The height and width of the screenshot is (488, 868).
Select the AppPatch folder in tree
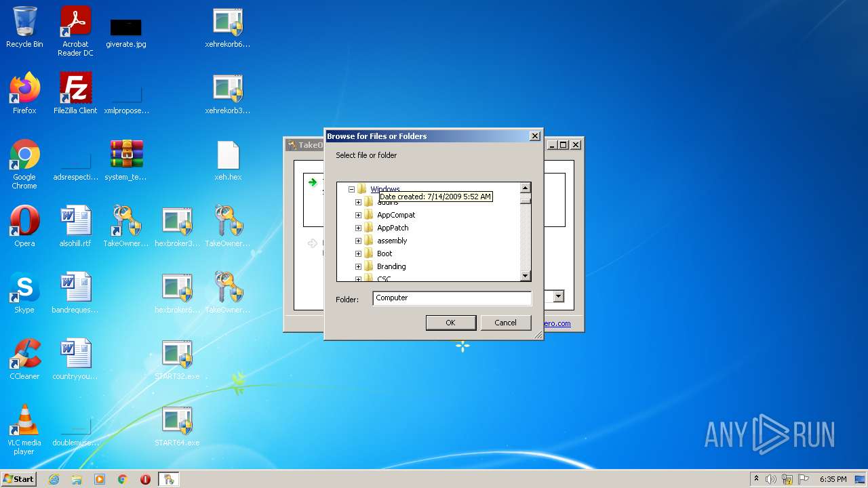point(393,228)
